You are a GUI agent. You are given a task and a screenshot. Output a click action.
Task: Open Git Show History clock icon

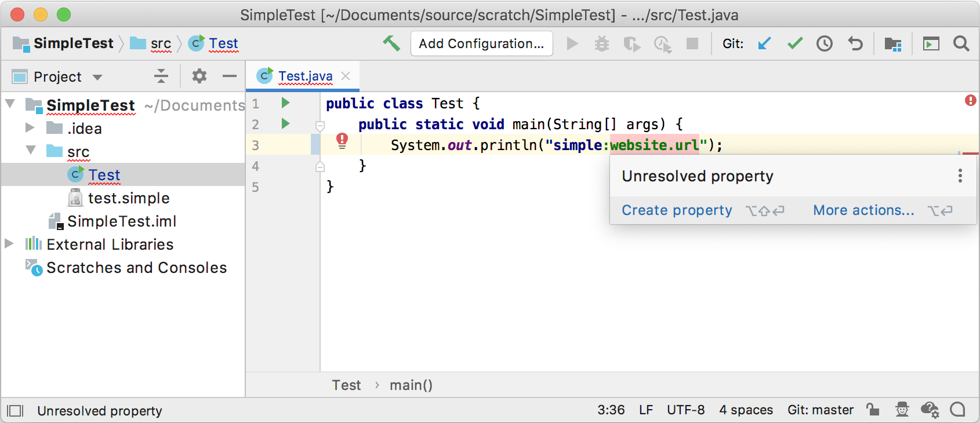(x=825, y=43)
